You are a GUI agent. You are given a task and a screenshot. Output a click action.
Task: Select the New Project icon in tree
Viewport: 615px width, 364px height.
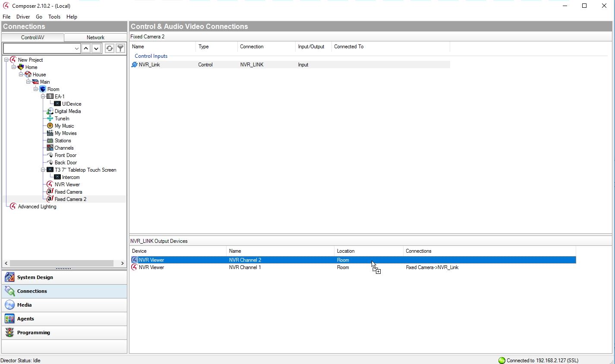13,60
